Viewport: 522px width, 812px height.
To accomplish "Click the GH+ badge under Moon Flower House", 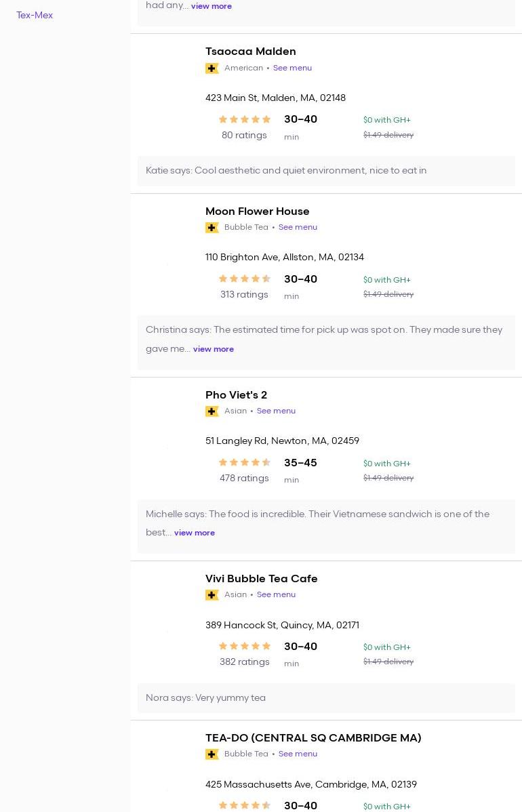I will pos(212,228).
